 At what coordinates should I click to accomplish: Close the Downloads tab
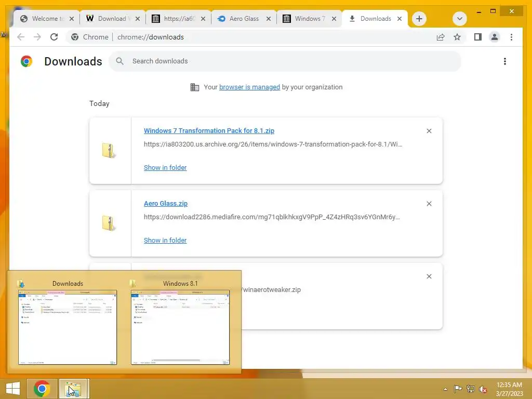click(400, 19)
